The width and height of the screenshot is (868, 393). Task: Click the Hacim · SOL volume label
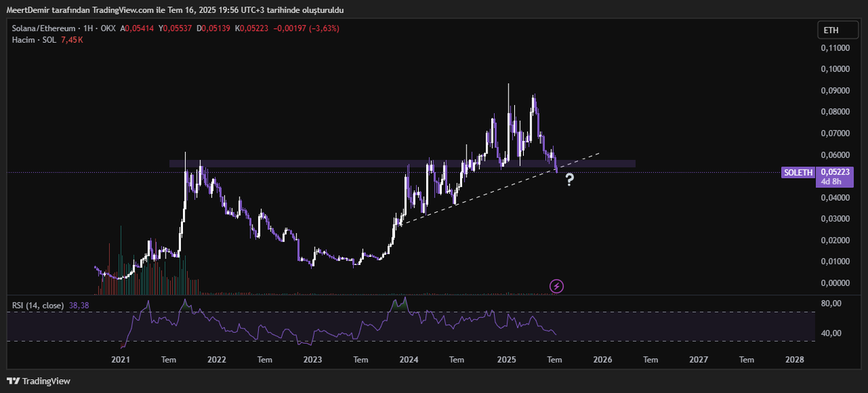click(x=34, y=39)
